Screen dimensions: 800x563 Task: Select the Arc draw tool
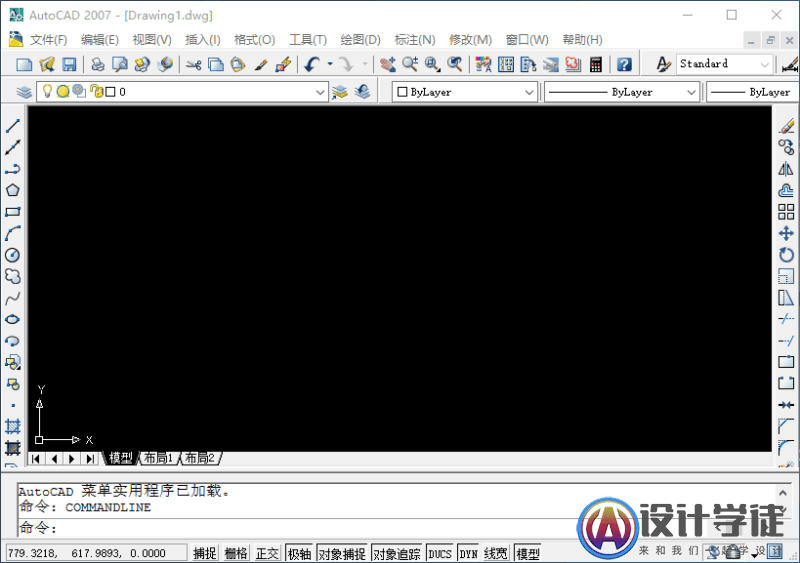13,233
